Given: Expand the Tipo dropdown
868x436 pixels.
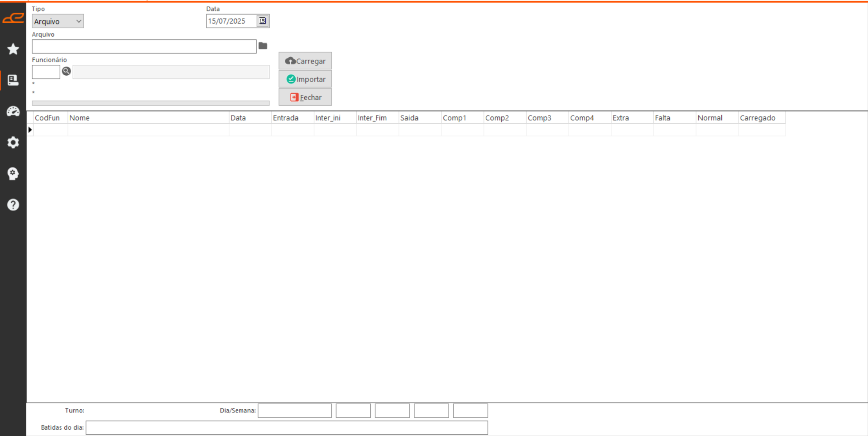Looking at the screenshot, I should (58, 21).
